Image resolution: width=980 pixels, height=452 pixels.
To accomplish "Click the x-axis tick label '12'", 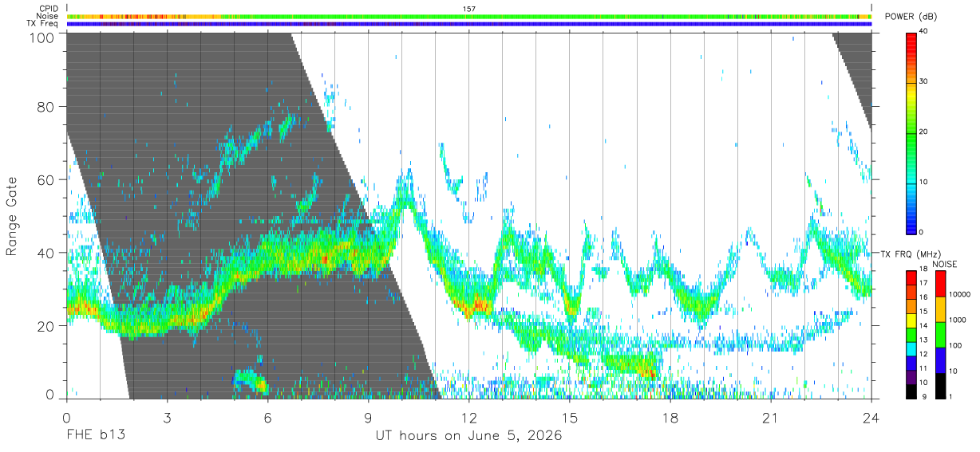I will coord(468,418).
